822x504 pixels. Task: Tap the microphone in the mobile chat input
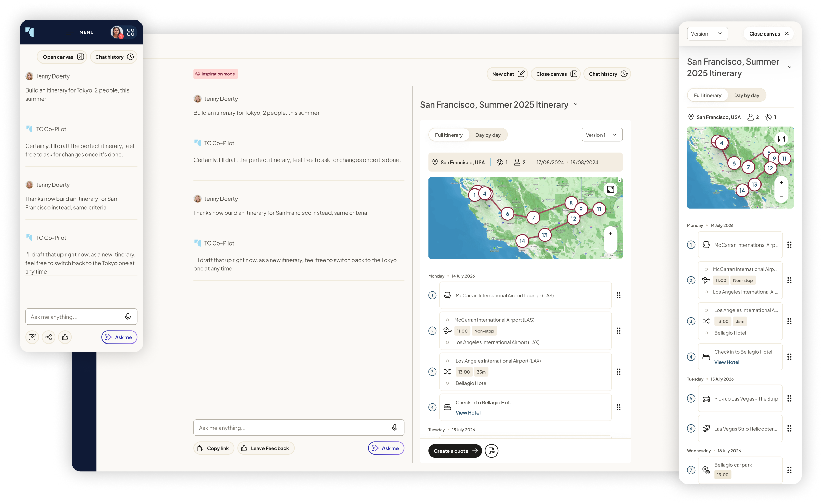pyautogui.click(x=128, y=317)
